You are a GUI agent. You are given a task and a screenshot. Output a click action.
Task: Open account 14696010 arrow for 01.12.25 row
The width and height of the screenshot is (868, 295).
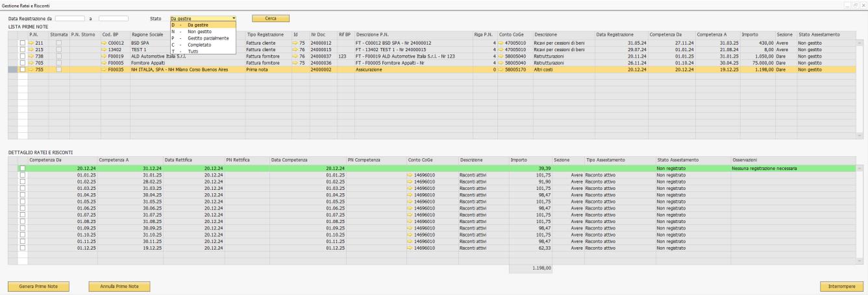click(x=410, y=248)
